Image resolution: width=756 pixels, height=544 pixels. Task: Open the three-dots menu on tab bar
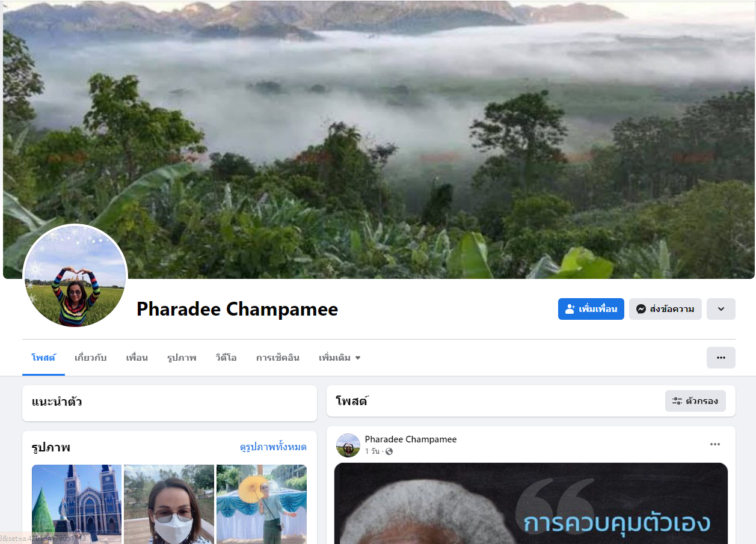point(721,358)
